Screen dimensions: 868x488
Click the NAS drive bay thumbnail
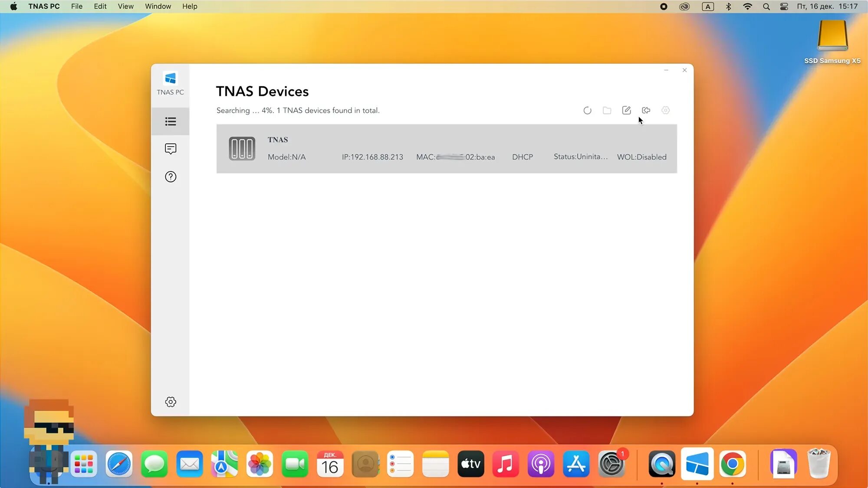[242, 148]
